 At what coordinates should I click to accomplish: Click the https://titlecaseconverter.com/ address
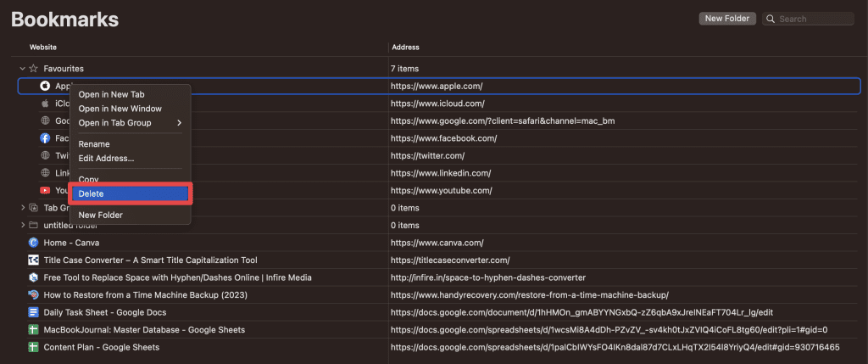(450, 260)
